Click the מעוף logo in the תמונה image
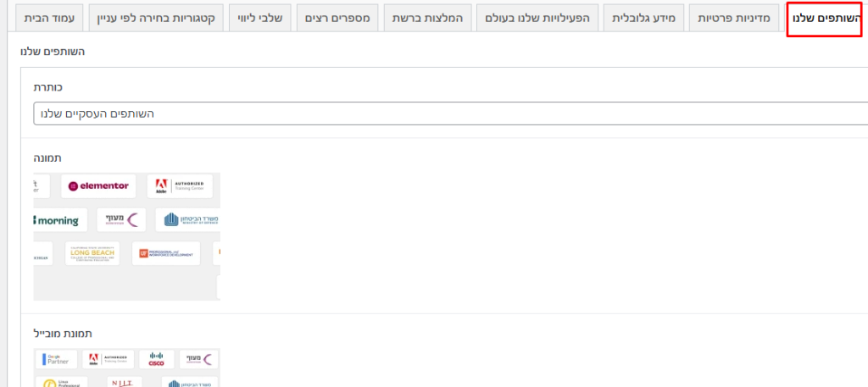 coord(121,220)
